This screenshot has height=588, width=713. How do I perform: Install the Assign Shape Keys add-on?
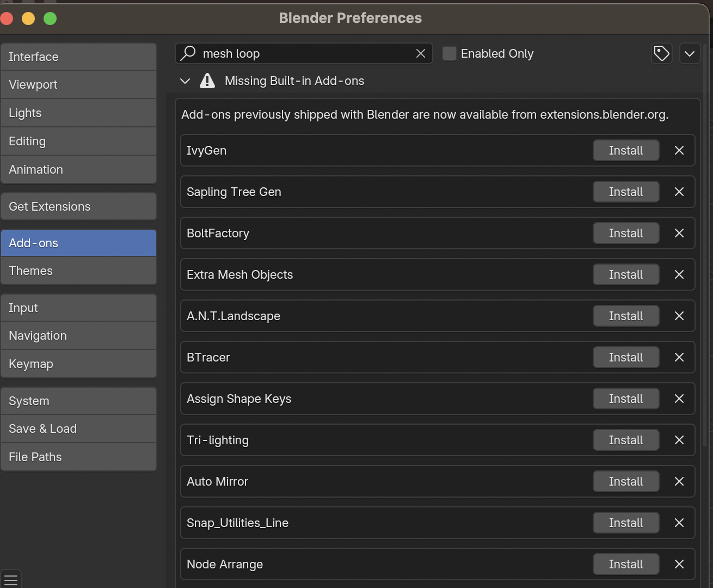[x=626, y=399]
